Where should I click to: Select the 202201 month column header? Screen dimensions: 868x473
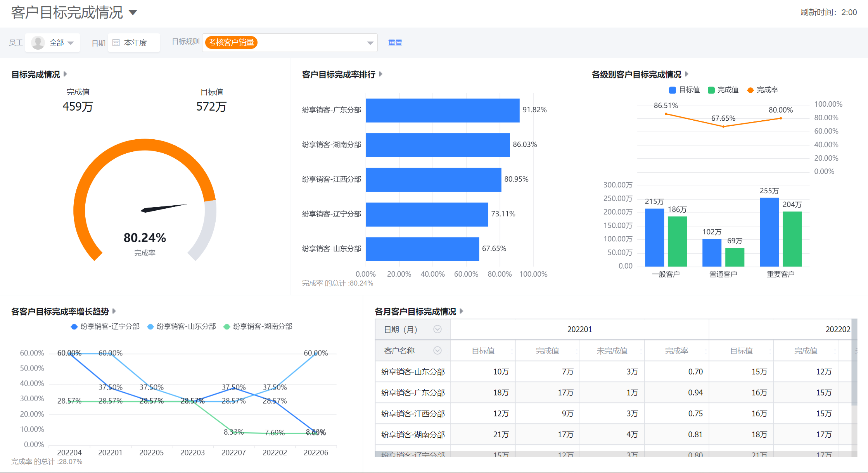point(579,329)
